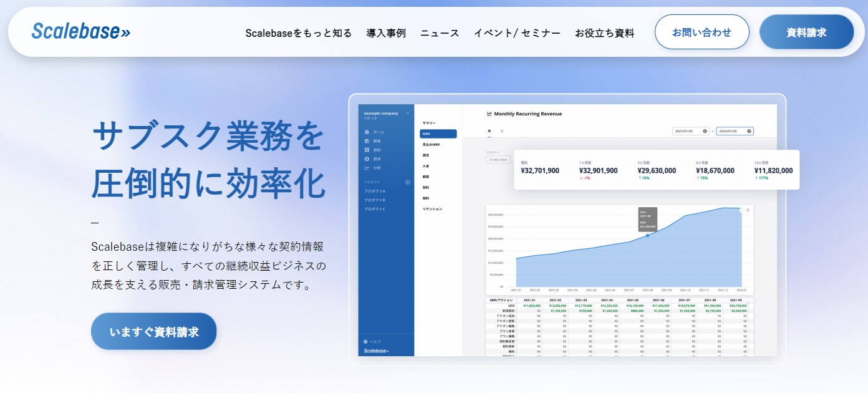
Task: Click the MRR/アクション table header
Action: (x=501, y=300)
